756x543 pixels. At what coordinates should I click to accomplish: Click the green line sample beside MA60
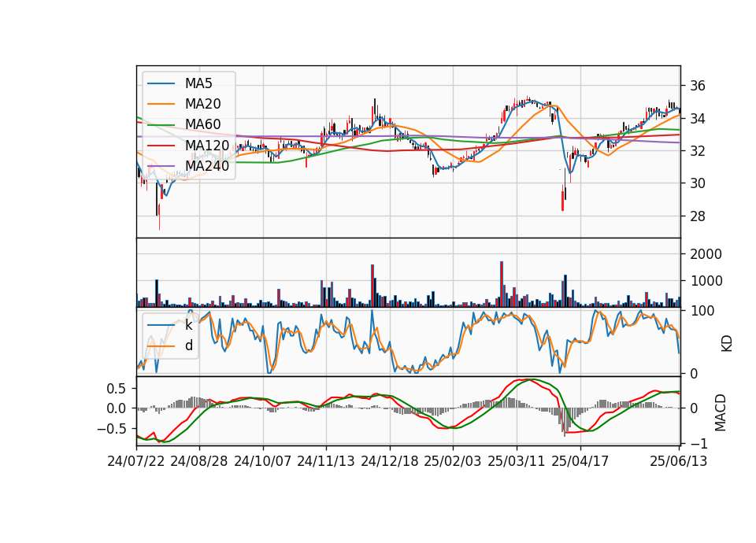click(161, 124)
